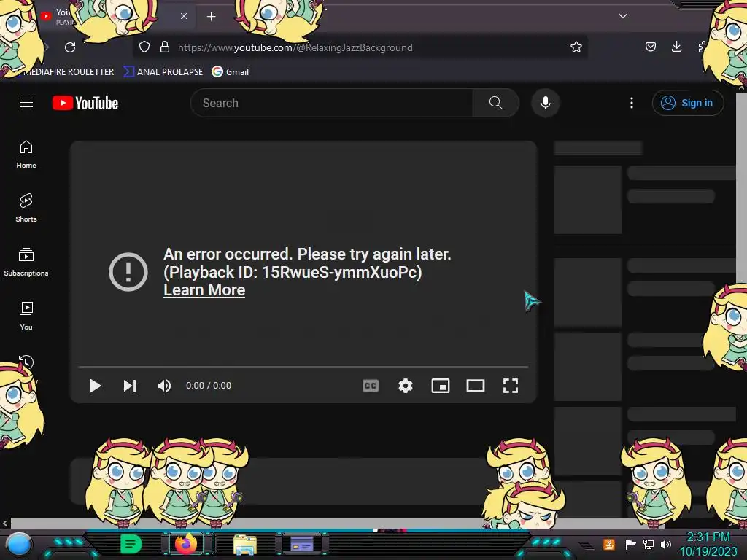
Task: Open the MEDIAFIRE ROULETTER bookmark
Action: pyautogui.click(x=68, y=72)
